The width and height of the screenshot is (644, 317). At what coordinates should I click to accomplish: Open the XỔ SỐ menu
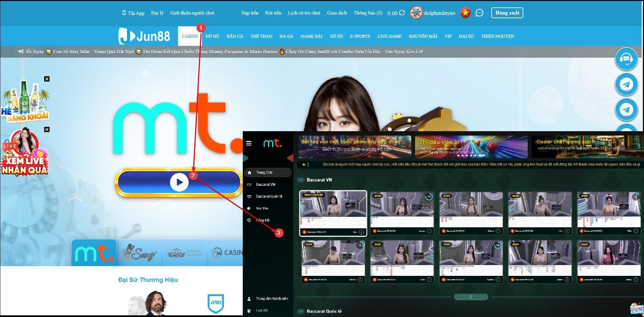coord(336,36)
